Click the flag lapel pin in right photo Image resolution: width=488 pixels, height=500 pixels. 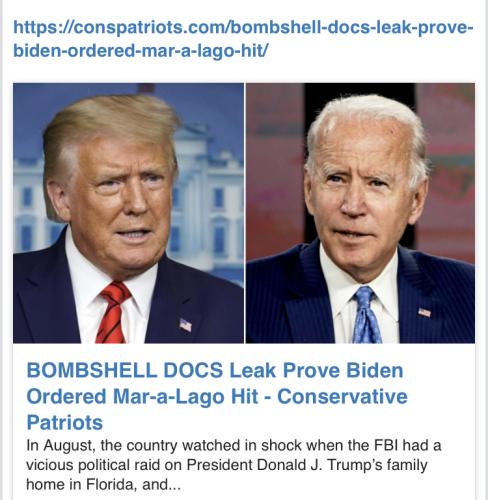[x=424, y=312]
